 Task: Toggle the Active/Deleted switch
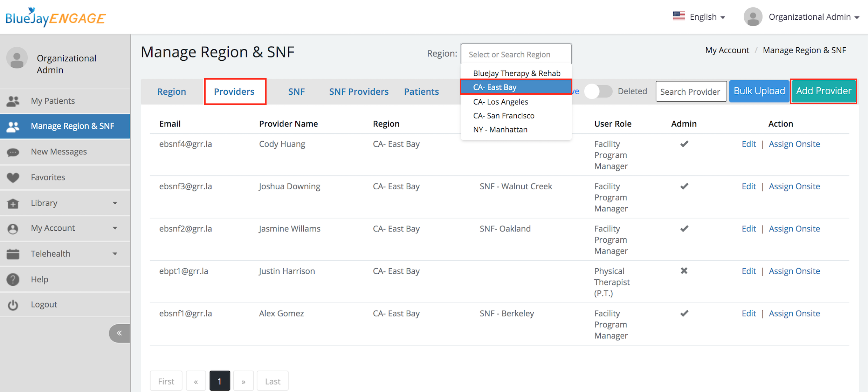598,92
